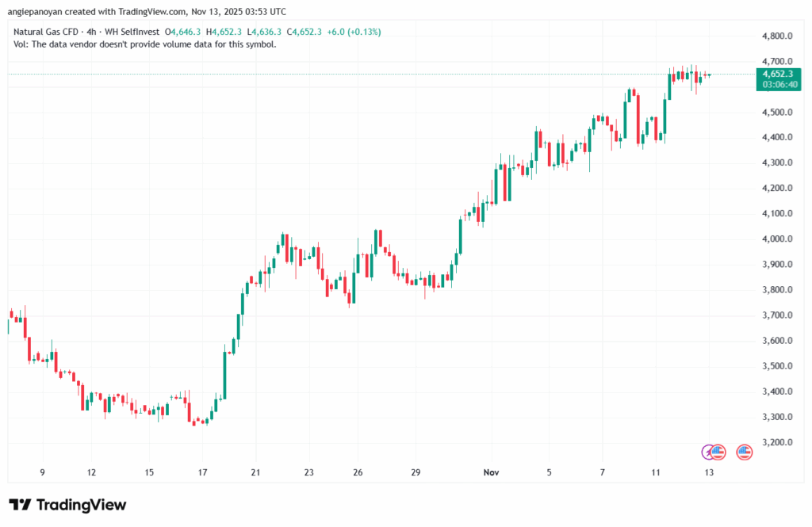The image size is (812, 527).
Task: Click the +6.0 (+0.13%) change value
Action: (x=354, y=32)
